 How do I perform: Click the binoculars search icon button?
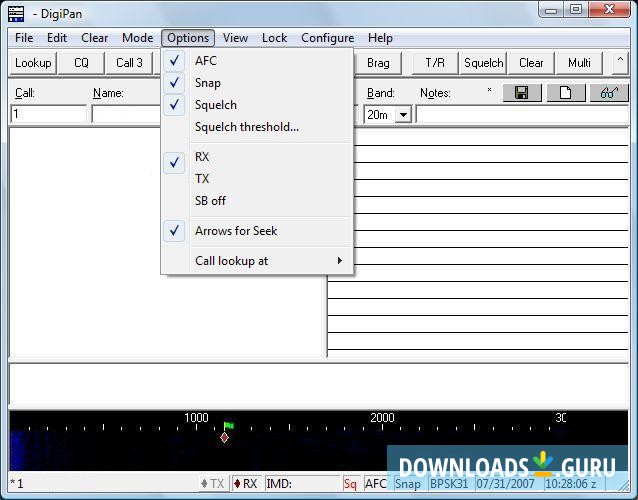click(x=609, y=93)
